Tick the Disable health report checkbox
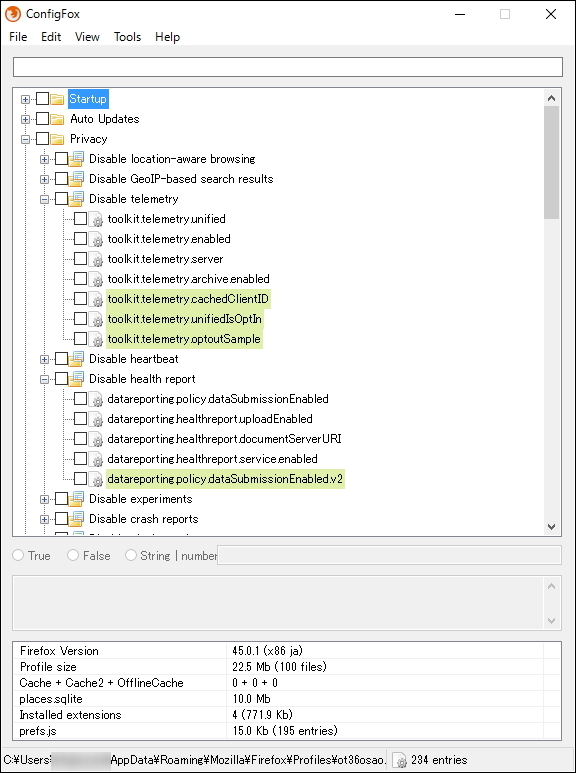Viewport: 576px width, 773px height. click(61, 379)
